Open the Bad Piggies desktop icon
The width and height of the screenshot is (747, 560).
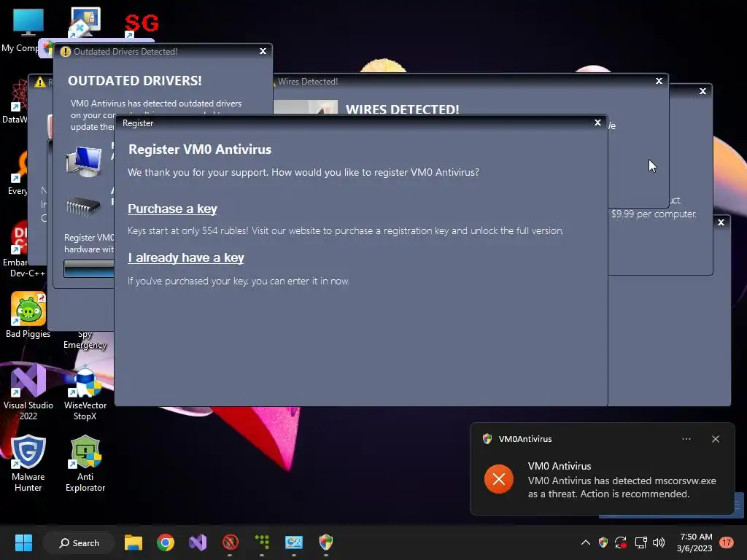coord(28,315)
